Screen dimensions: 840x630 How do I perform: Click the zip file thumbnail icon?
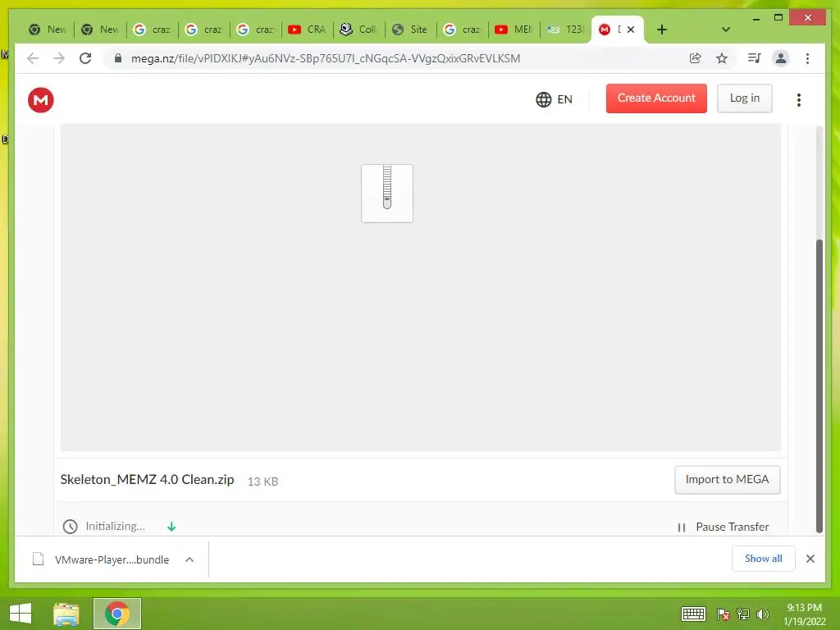tap(387, 194)
